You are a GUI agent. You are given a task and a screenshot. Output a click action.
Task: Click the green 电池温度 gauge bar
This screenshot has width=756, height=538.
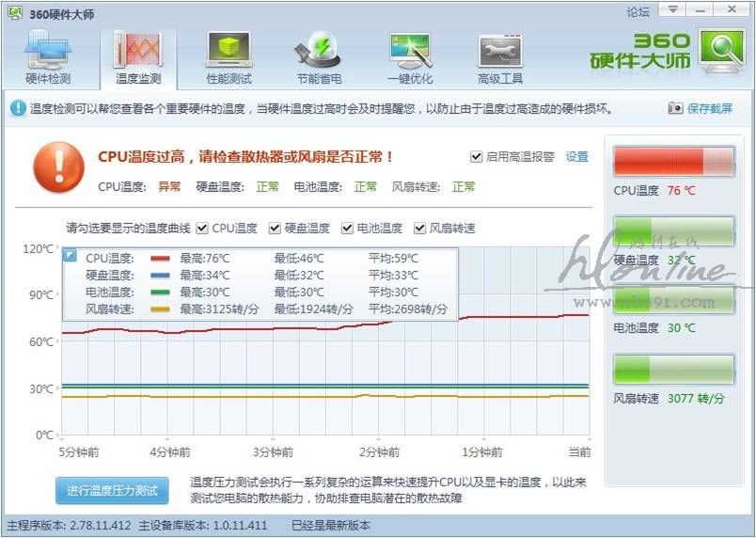click(x=673, y=300)
